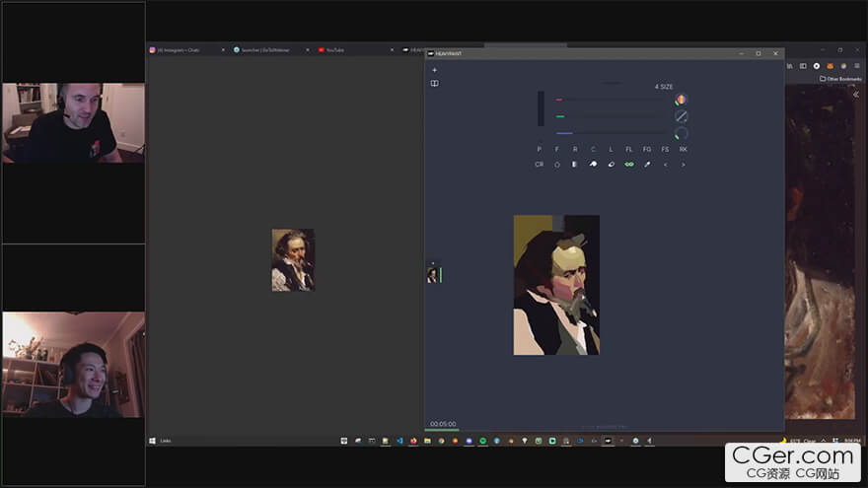Click the half-filled gradient square icon

575,165
